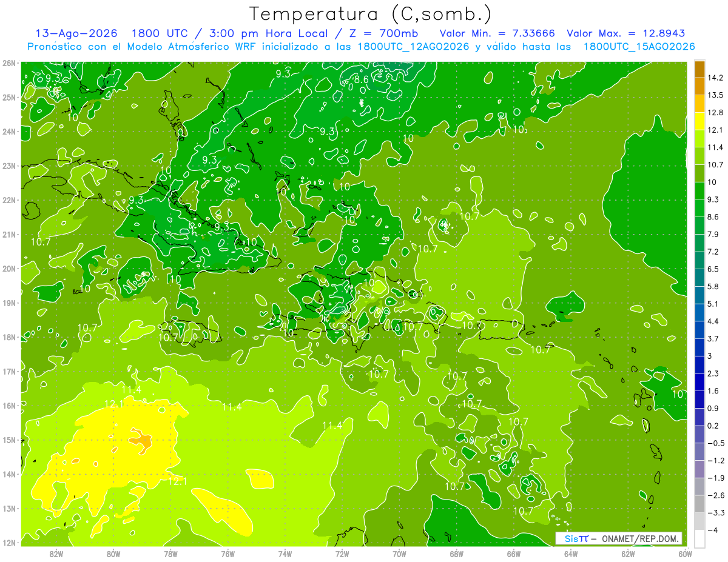Image resolution: width=728 pixels, height=562 pixels.
Task: Click the 20N latitude axis label
Action: [8, 269]
